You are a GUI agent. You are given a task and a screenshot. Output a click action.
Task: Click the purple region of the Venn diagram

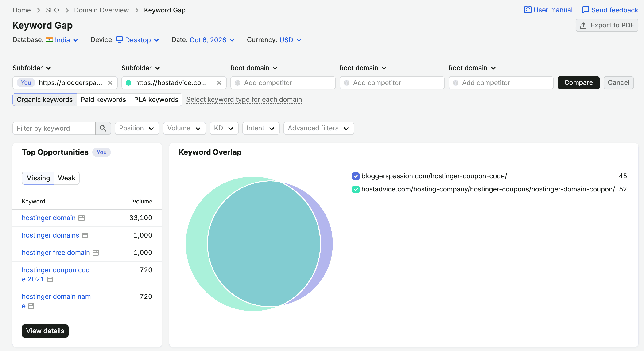[326, 244]
